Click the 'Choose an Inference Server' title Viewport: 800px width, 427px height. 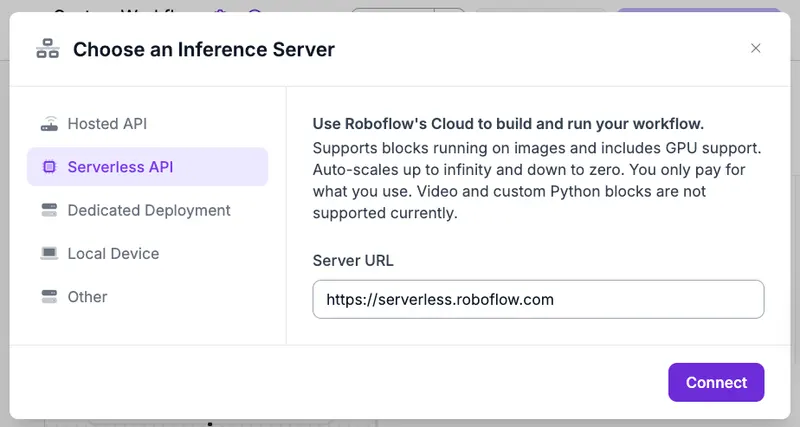coord(204,49)
